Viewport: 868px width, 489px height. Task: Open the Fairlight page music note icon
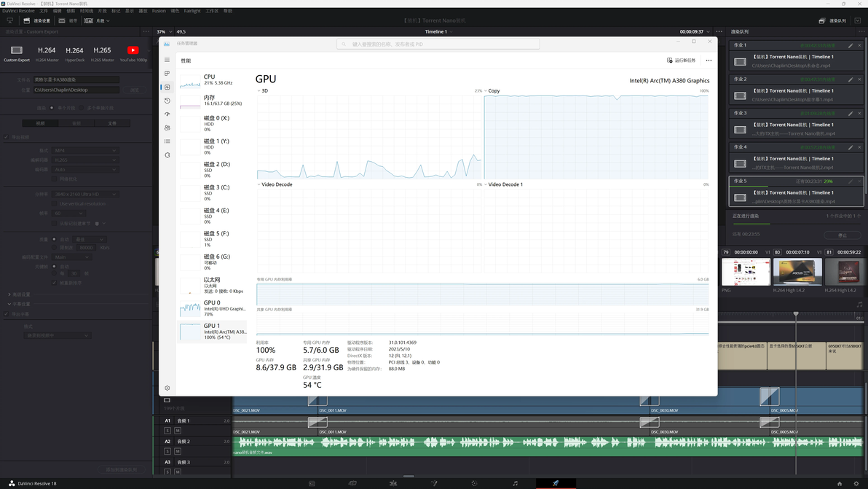pos(515,483)
